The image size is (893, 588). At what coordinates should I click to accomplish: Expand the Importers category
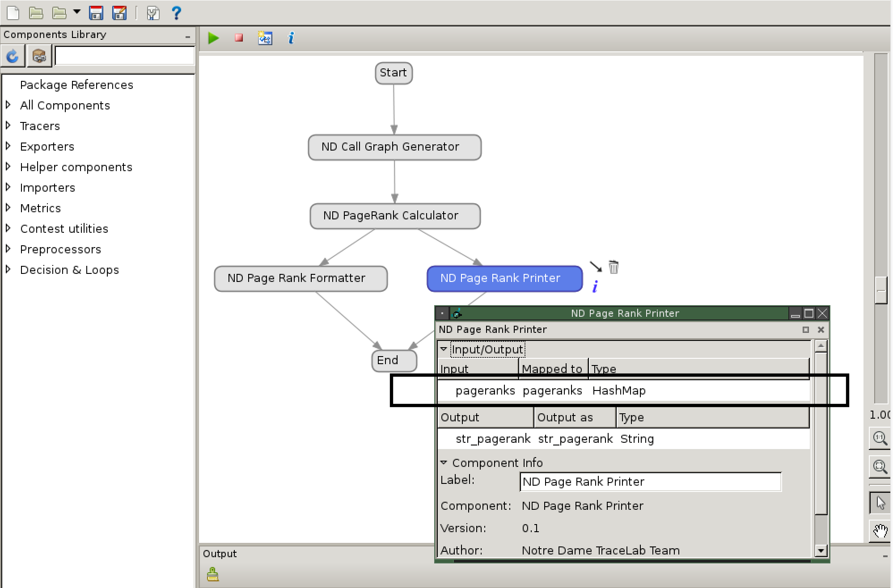pyautogui.click(x=8, y=187)
